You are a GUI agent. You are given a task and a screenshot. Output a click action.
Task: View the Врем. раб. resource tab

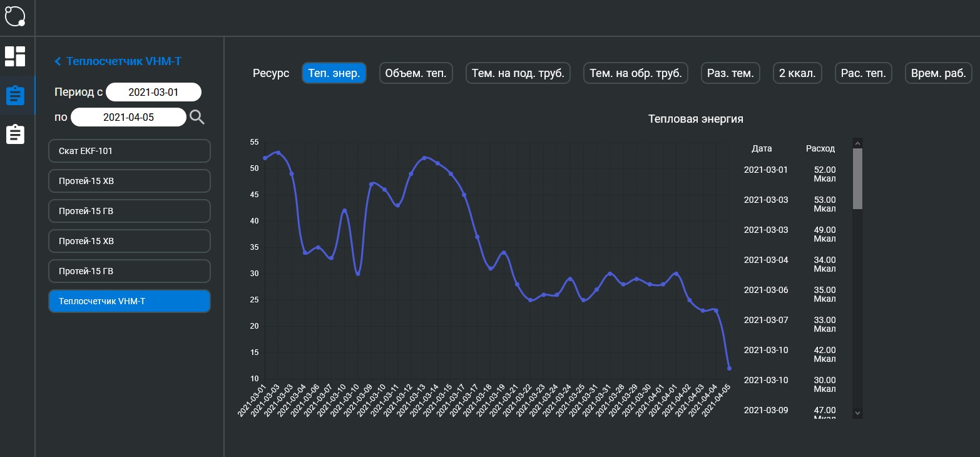tap(939, 73)
